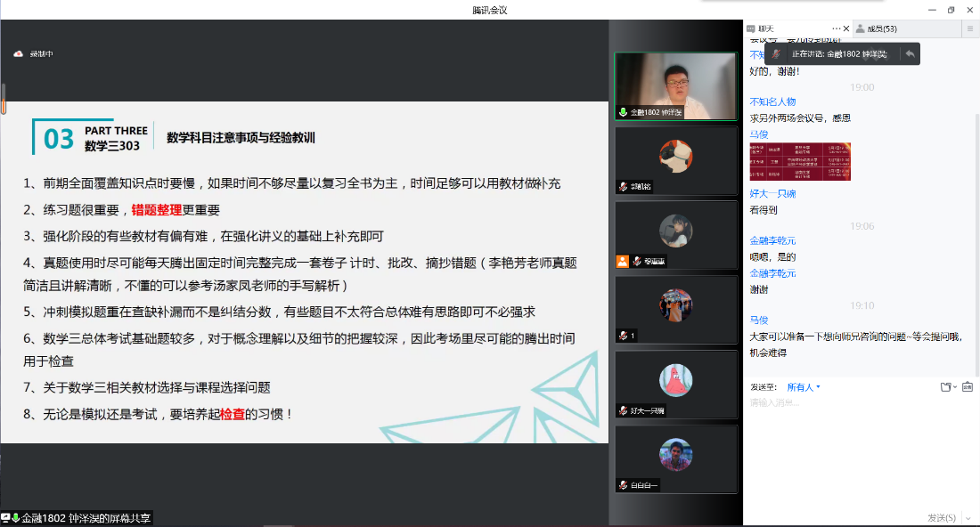Open the chat panel more options (…) icon

click(x=835, y=28)
